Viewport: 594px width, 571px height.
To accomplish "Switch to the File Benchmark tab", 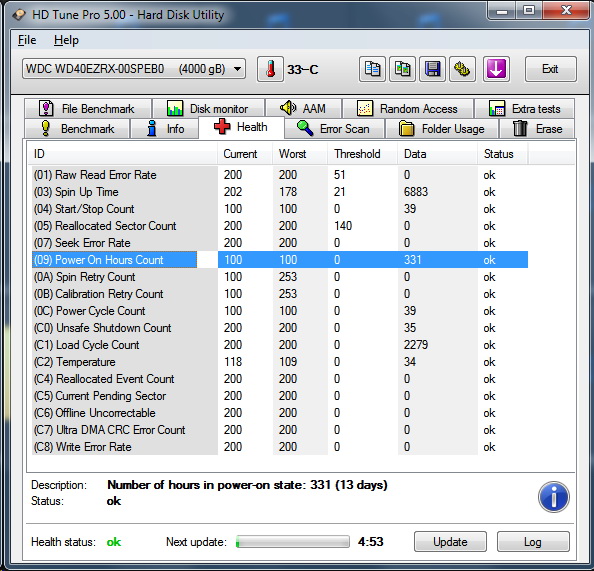I will (88, 108).
